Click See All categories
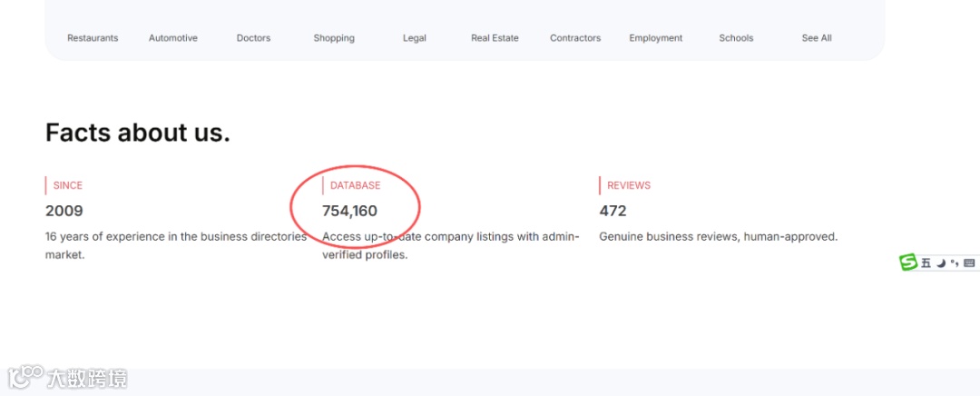 coord(817,38)
